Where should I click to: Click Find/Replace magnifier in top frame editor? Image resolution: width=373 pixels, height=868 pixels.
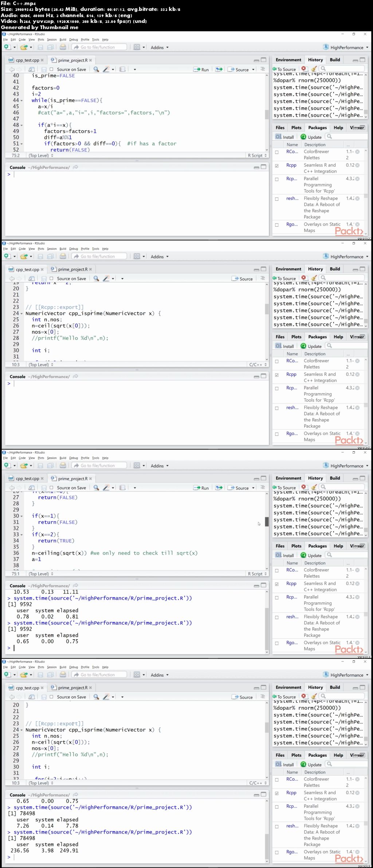pyautogui.click(x=96, y=69)
